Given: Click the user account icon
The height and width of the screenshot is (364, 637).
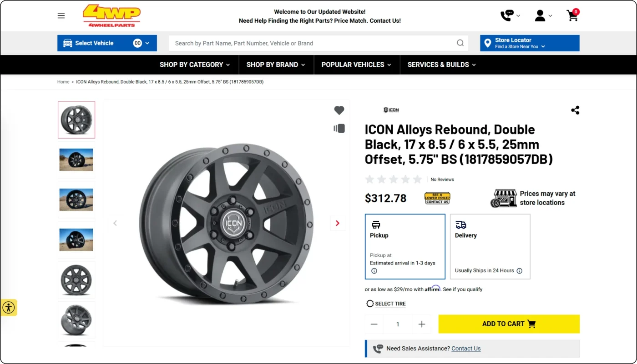Looking at the screenshot, I should [x=540, y=16].
